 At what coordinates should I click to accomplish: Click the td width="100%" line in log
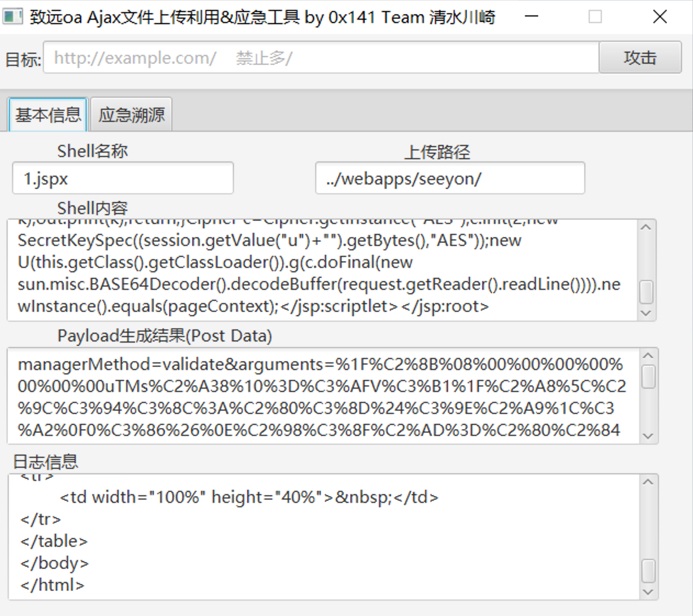click(x=249, y=497)
